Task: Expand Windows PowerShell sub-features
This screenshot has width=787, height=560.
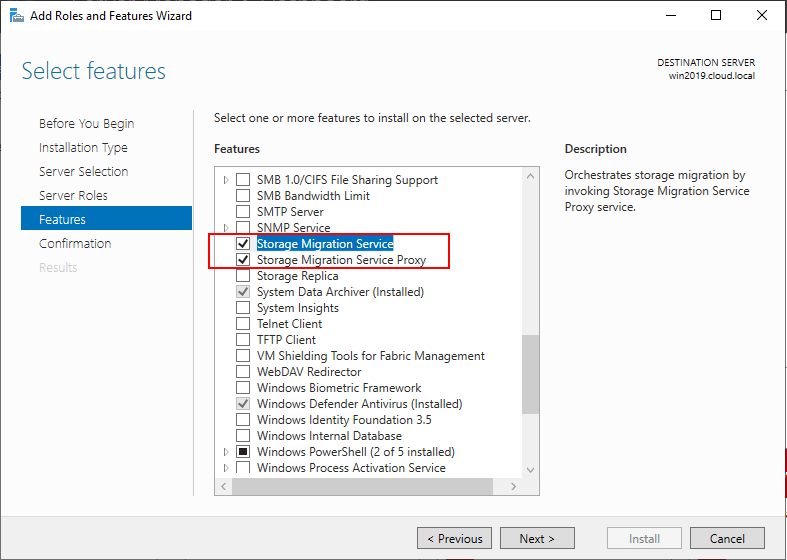Action: tap(226, 452)
